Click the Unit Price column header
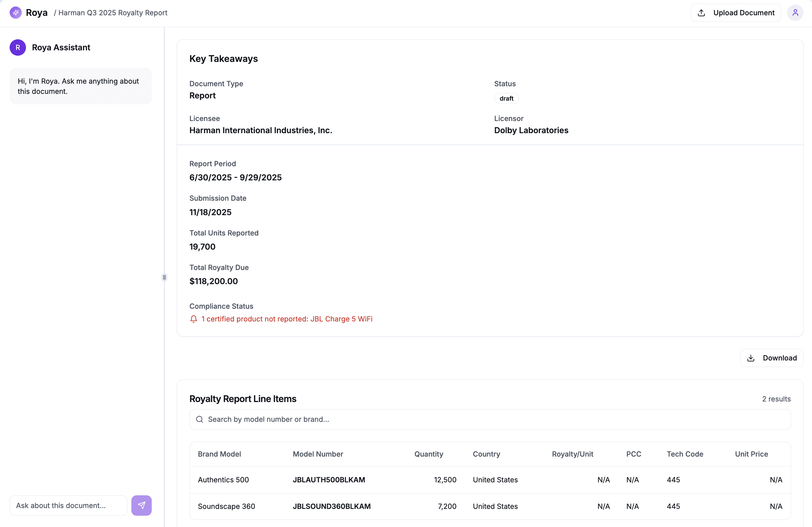812x527 pixels. coord(751,454)
